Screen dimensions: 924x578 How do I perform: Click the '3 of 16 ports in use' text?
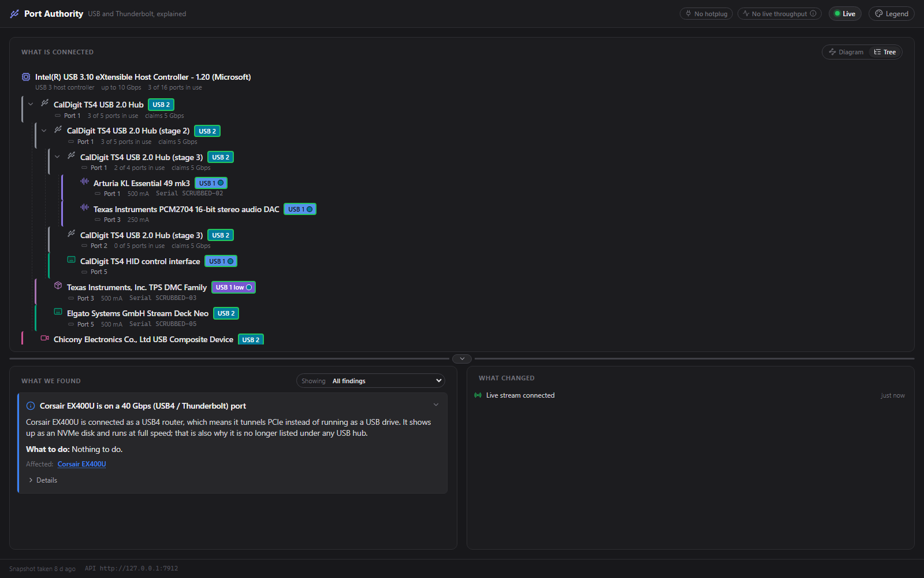pyautogui.click(x=175, y=88)
